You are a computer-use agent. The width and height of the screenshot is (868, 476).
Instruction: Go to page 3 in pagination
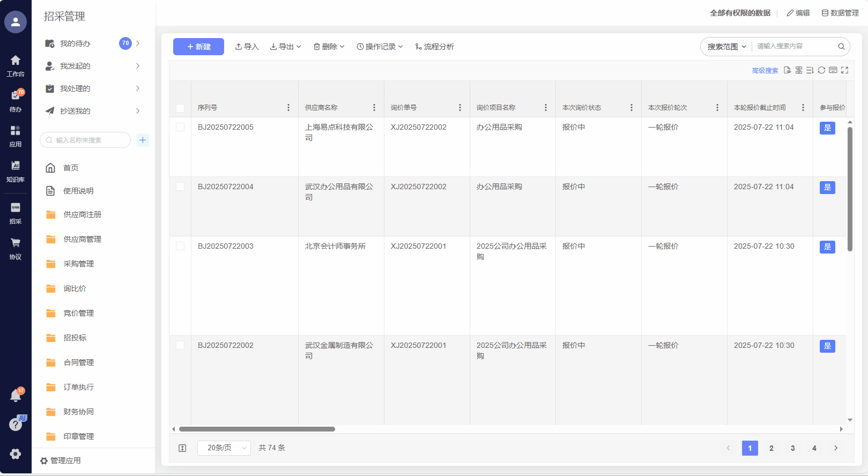(792, 448)
